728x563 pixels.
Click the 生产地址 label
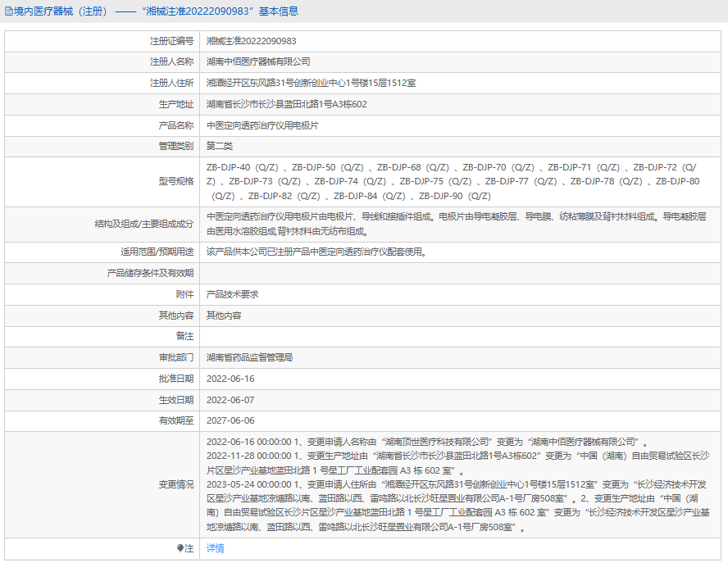pos(176,104)
